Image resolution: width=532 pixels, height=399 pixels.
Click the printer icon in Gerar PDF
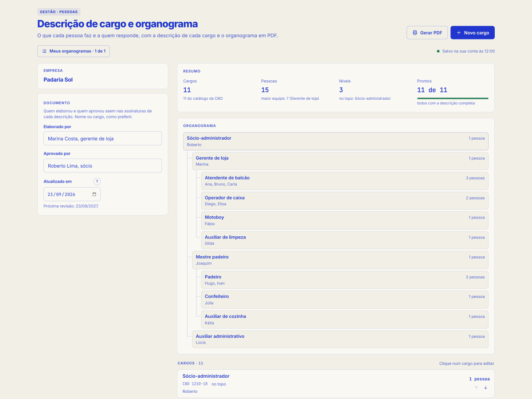(415, 33)
